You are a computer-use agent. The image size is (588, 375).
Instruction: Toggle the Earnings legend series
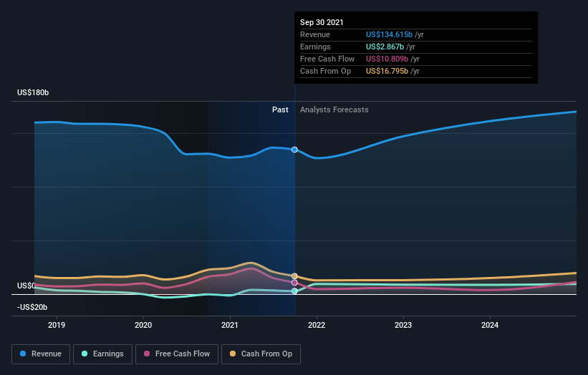click(x=102, y=354)
